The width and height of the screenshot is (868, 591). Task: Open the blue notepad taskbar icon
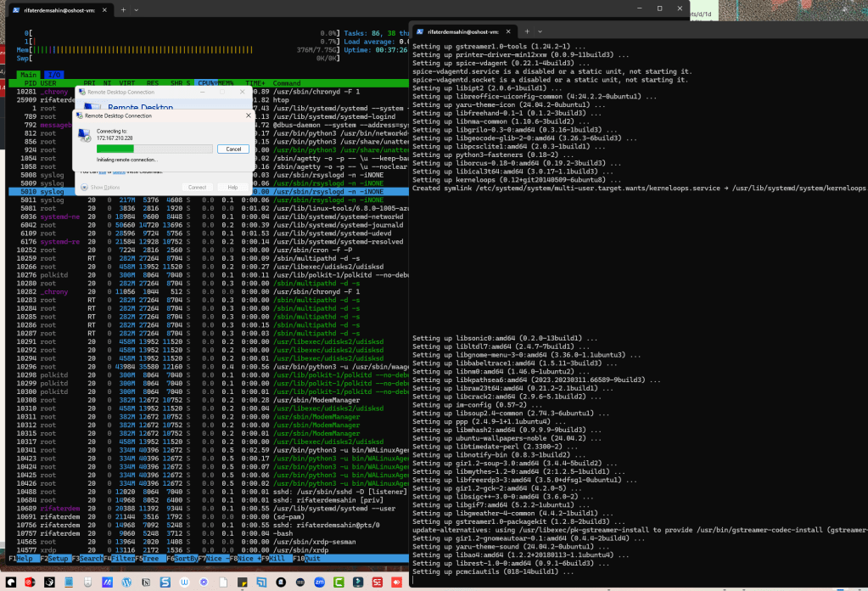click(69, 583)
